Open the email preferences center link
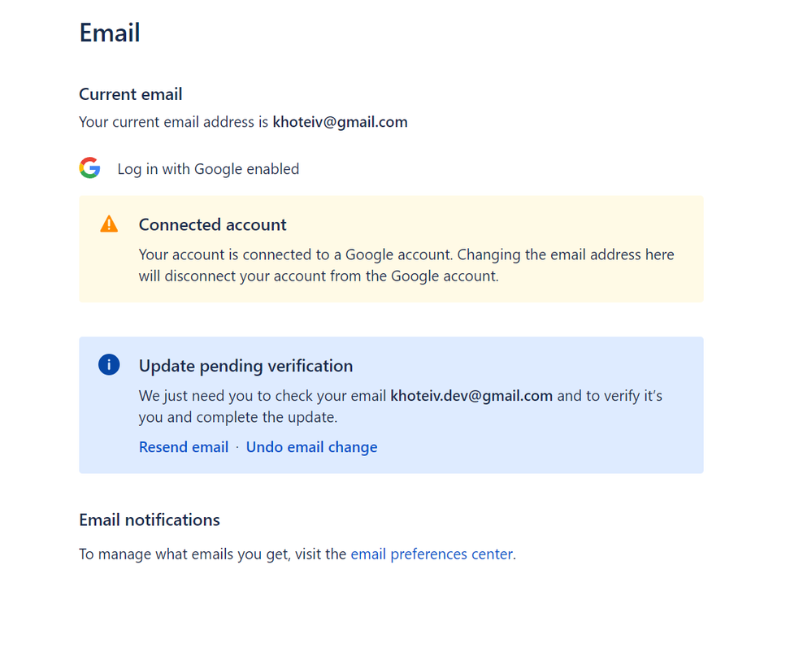Viewport: 812px width, 652px height. [432, 554]
